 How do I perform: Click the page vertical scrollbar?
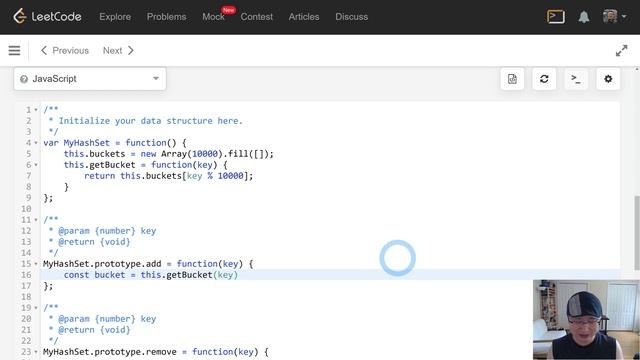637,233
